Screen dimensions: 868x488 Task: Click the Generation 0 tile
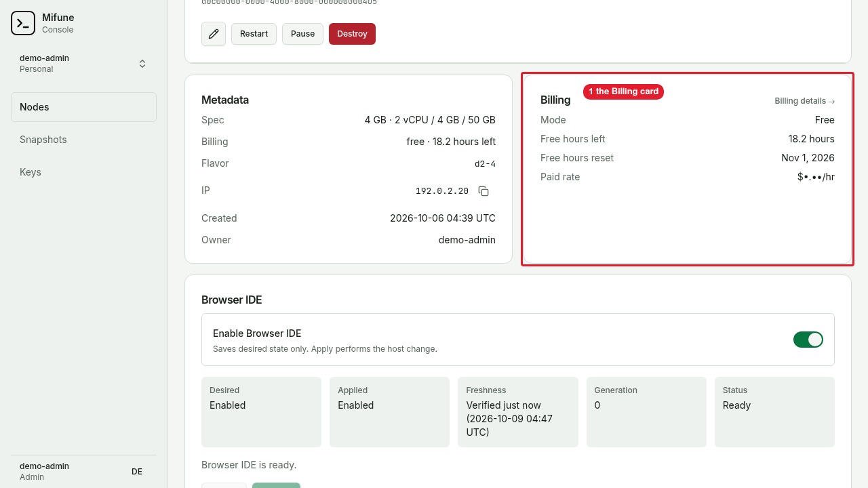coord(646,412)
